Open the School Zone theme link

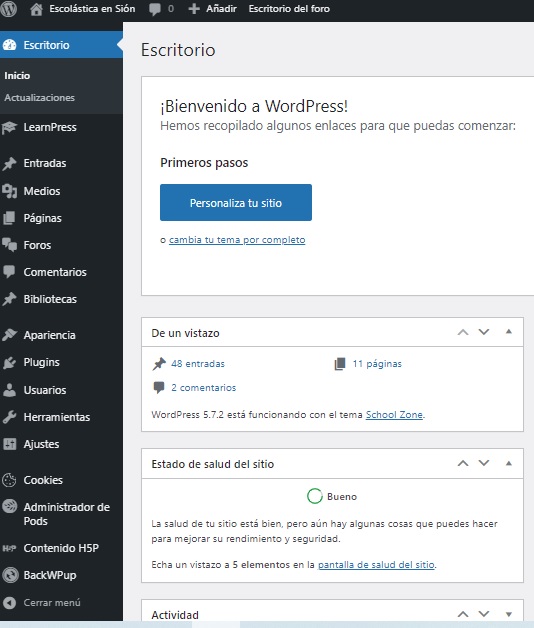coord(394,415)
